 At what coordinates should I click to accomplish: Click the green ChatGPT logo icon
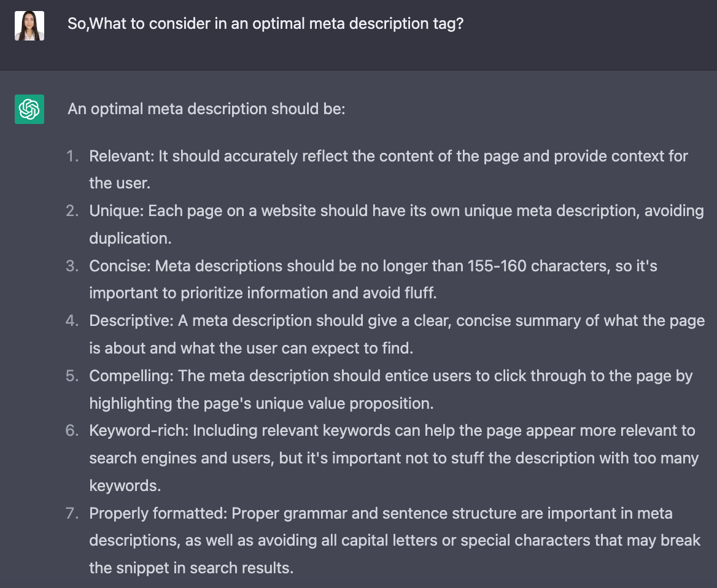click(29, 109)
